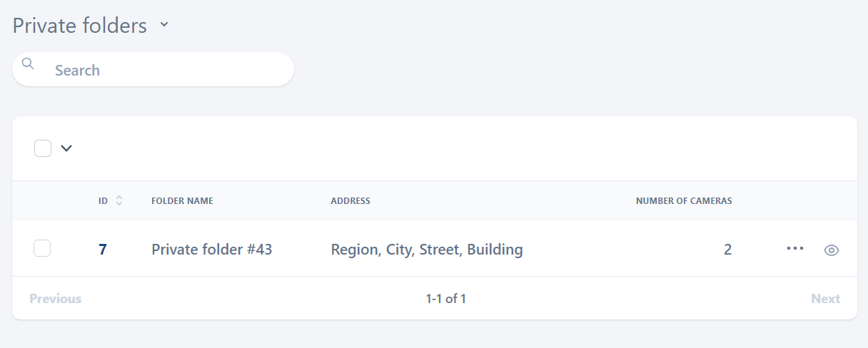This screenshot has width=868, height=348.
Task: Click the 1-1 of 1 pagination indicator
Action: coord(445,299)
